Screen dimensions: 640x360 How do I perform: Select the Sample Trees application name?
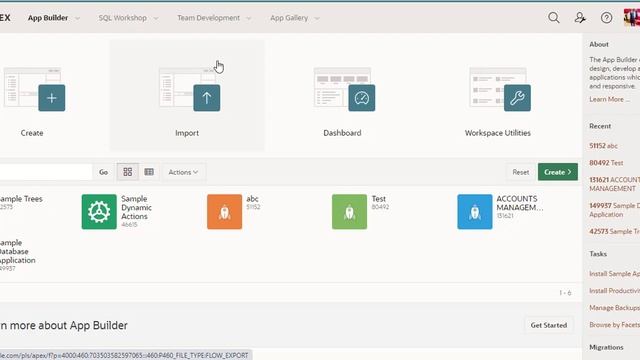pyautogui.click(x=21, y=199)
